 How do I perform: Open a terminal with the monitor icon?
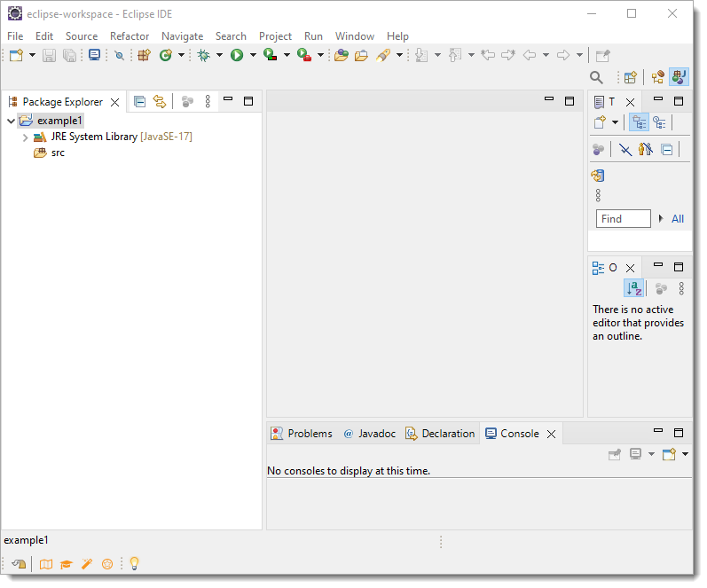94,55
